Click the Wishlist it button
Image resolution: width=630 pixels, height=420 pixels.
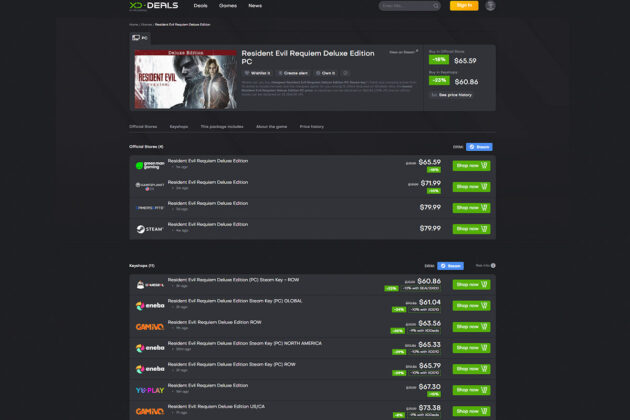[x=257, y=73]
